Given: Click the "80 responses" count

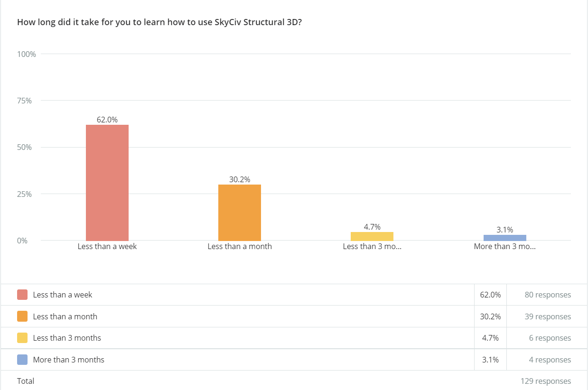Looking at the screenshot, I should pyautogui.click(x=548, y=295).
